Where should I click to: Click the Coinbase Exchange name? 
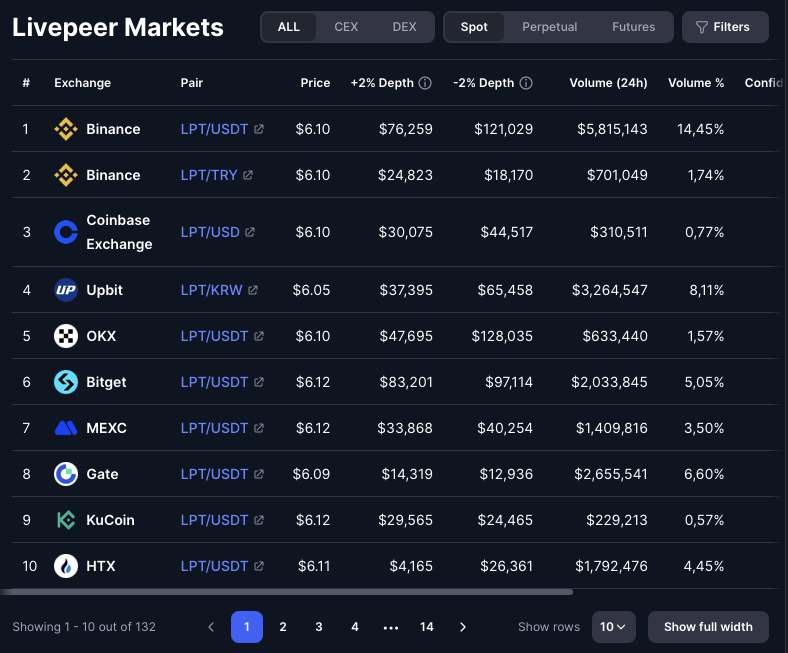(x=119, y=232)
